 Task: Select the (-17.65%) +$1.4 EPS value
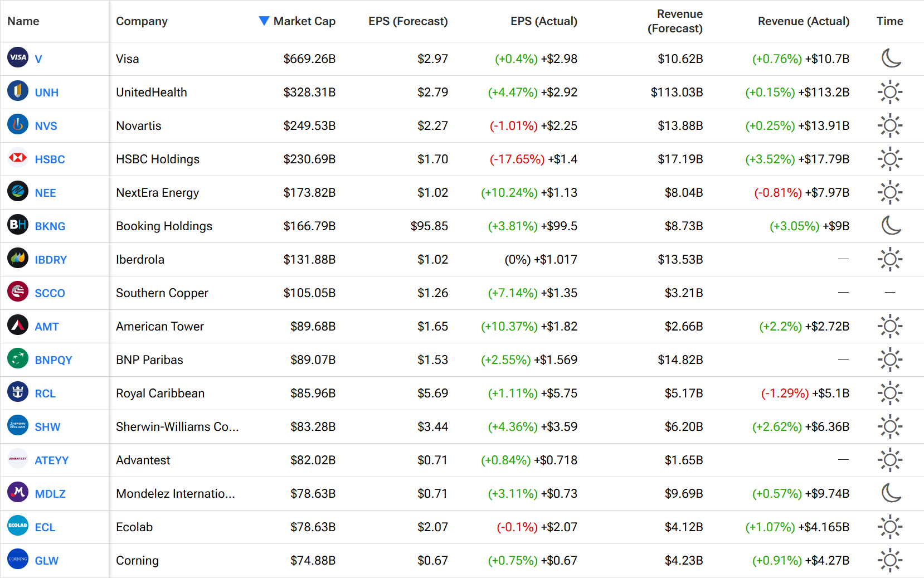[x=533, y=159]
